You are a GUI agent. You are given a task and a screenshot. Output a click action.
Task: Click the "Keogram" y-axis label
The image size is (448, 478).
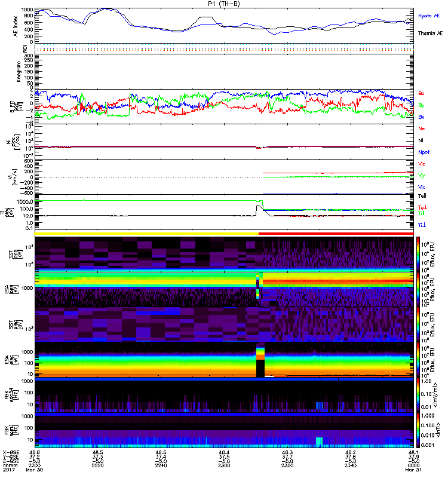click(x=19, y=71)
